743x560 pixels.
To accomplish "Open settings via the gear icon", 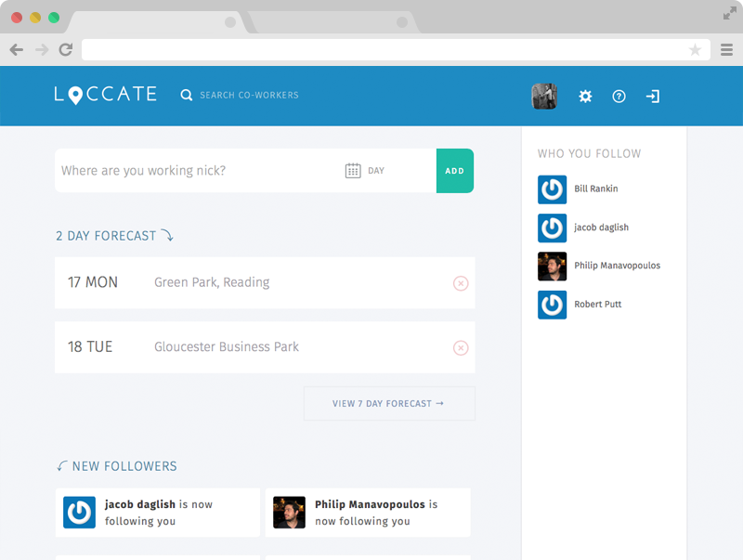I will pos(585,97).
